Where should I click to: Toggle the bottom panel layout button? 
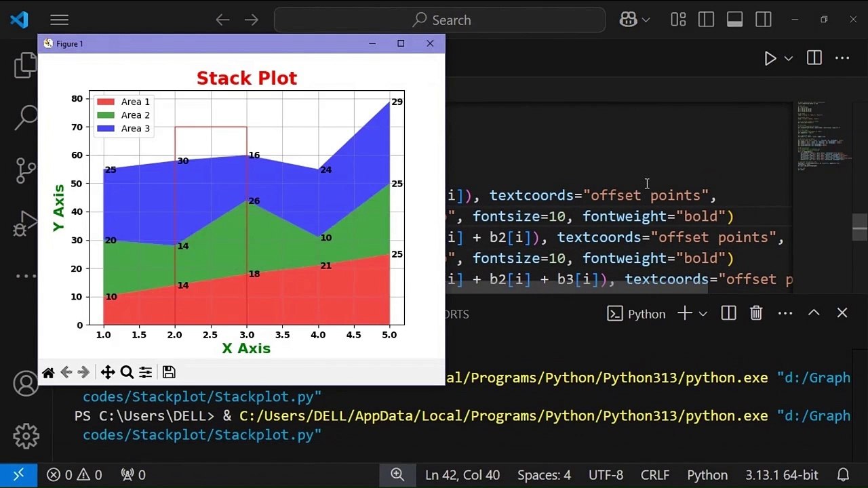(734, 20)
